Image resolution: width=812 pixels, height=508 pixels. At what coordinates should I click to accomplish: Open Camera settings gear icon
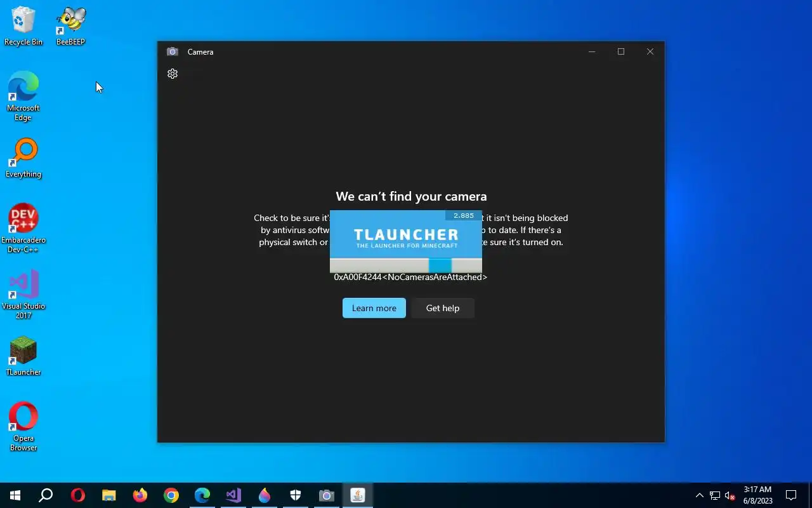(x=173, y=74)
